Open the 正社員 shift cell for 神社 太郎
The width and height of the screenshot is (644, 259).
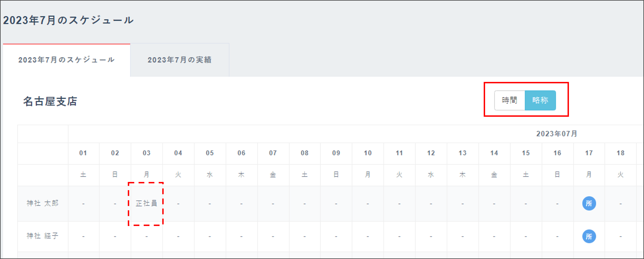(146, 204)
